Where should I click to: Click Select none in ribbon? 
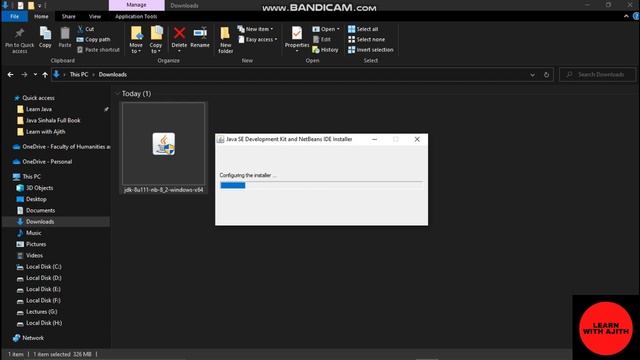366,40
